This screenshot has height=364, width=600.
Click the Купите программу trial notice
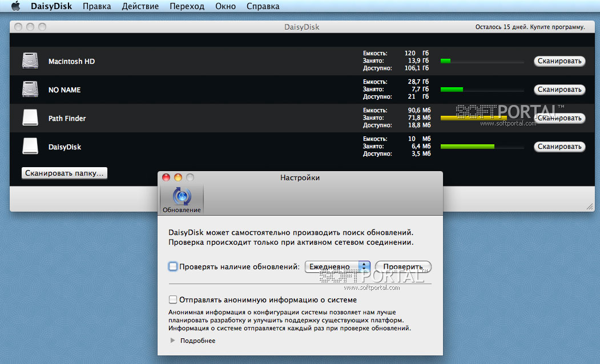(x=530, y=27)
